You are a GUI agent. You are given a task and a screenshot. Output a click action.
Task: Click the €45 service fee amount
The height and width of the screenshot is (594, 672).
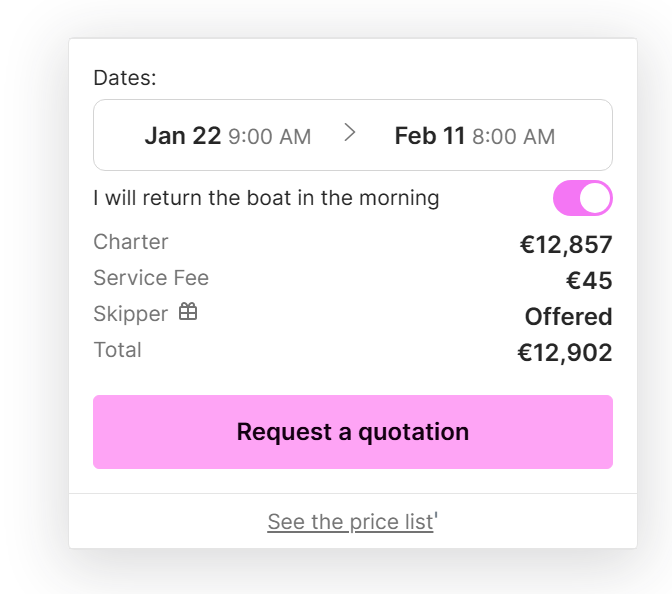pos(588,281)
